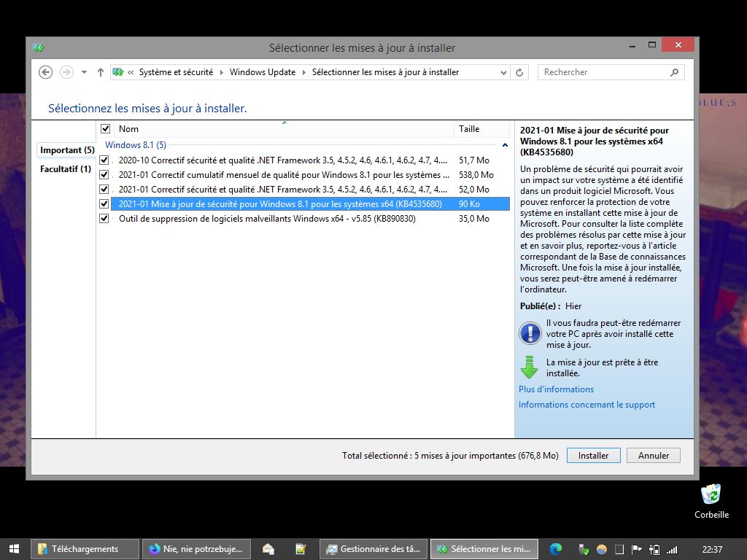
Task: Switch to the Nie, nie potrzebuje taskbar window
Action: pos(196,549)
